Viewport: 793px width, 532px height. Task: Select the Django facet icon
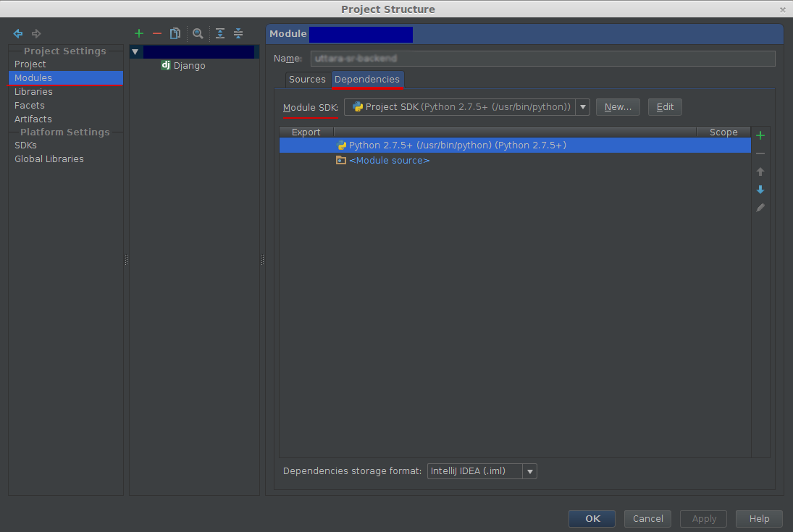[x=165, y=64]
